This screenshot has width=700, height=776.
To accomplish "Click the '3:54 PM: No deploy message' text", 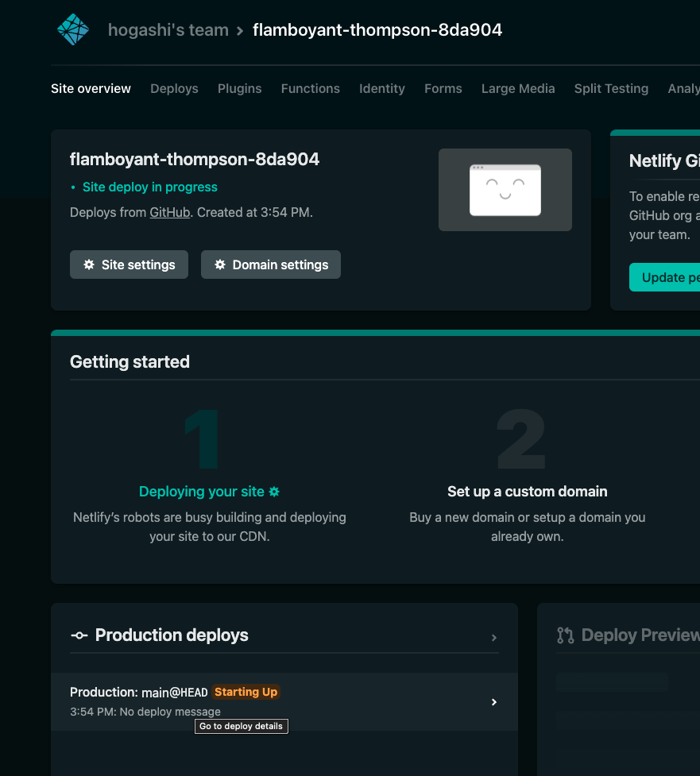I will click(145, 712).
